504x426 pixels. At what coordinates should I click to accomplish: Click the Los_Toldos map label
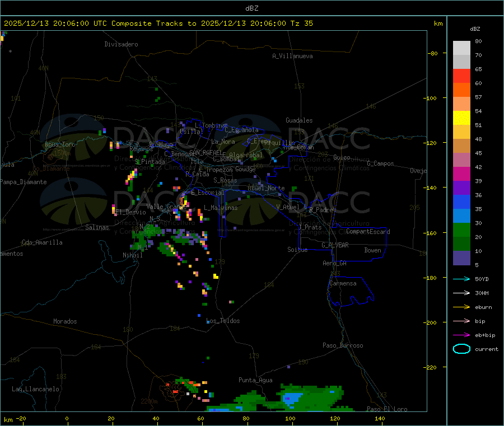(223, 321)
